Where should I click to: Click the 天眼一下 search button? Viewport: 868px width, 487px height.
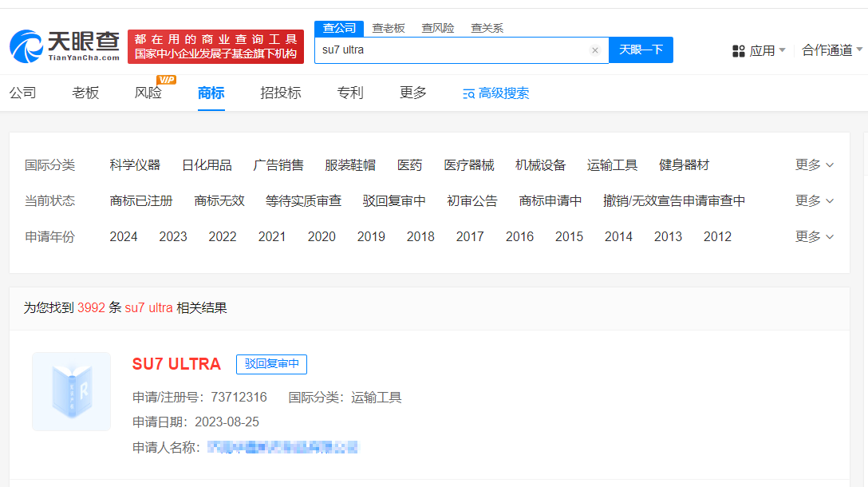(x=641, y=49)
